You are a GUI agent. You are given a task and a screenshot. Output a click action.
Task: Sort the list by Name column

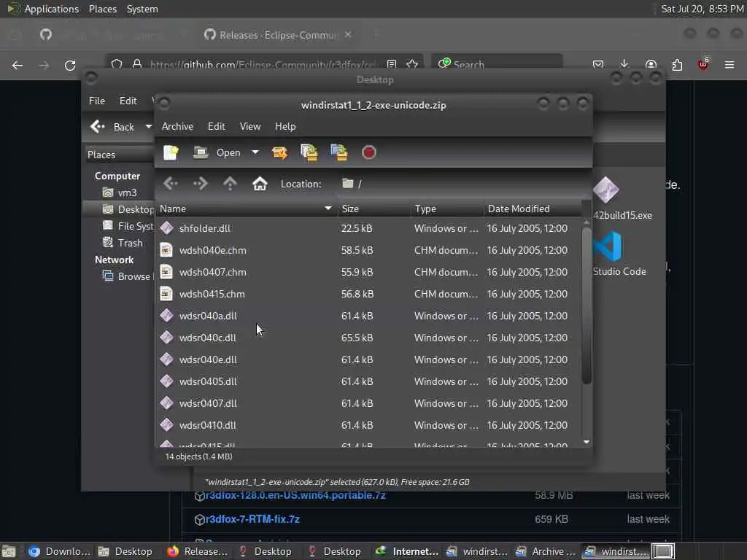[x=247, y=209]
